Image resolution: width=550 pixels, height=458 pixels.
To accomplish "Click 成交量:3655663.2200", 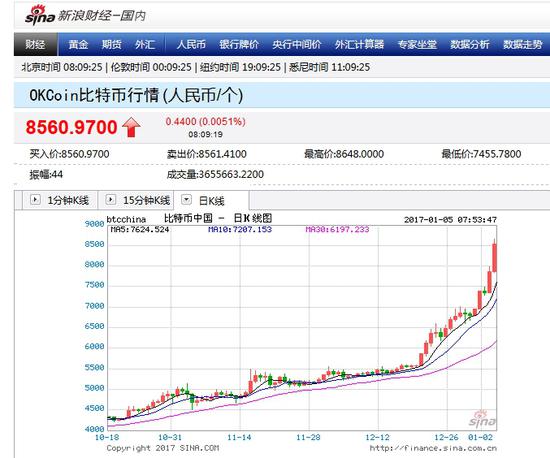I will (x=215, y=174).
